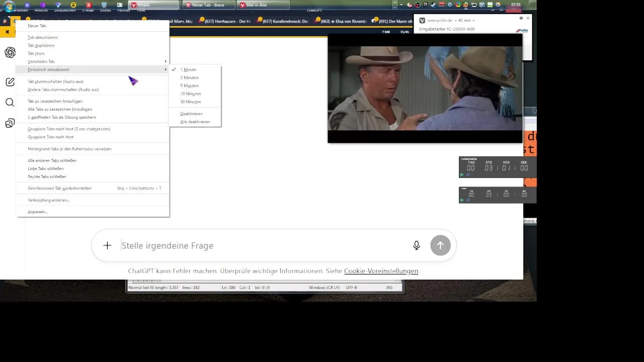The image size is (644, 362).
Task: Click the Stelle irgendeine Frage input field
Action: [x=264, y=245]
